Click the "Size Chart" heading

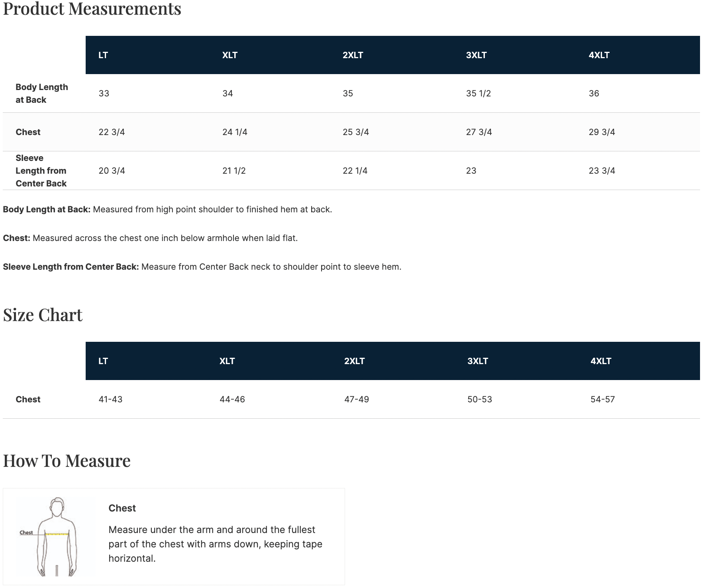[43, 315]
